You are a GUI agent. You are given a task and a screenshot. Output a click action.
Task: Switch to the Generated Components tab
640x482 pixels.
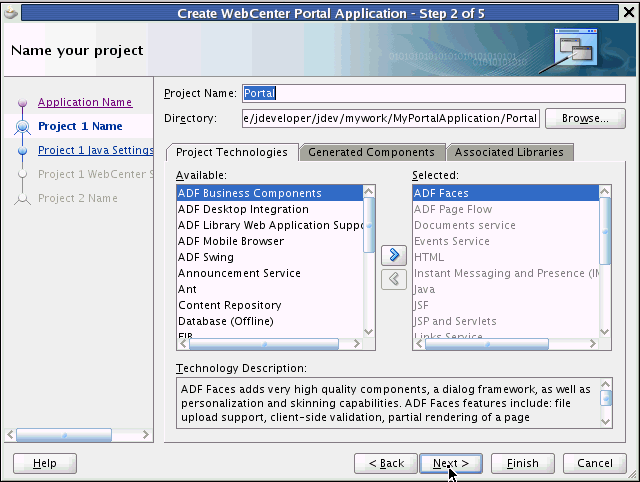tap(371, 152)
